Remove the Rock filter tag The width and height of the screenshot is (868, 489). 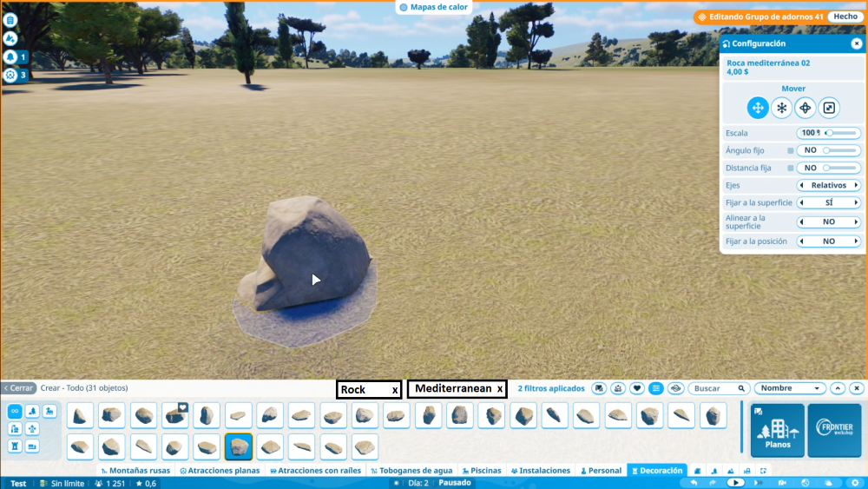point(395,390)
